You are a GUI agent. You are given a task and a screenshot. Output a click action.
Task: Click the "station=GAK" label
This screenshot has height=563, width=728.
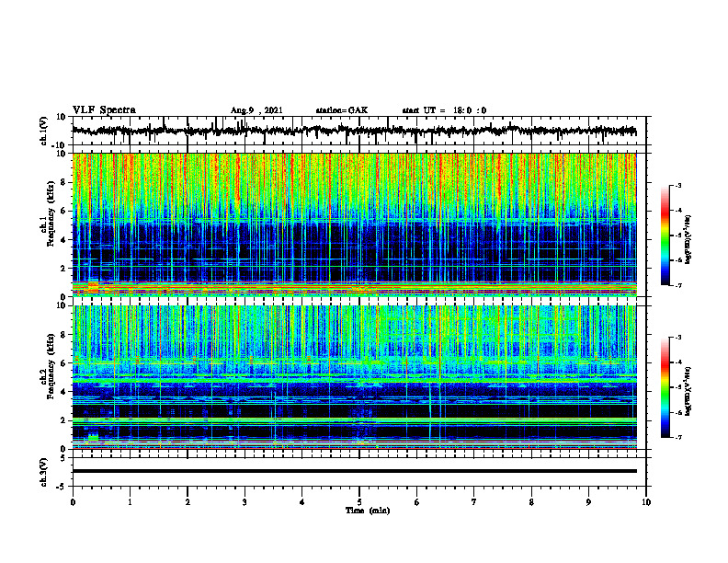click(341, 110)
